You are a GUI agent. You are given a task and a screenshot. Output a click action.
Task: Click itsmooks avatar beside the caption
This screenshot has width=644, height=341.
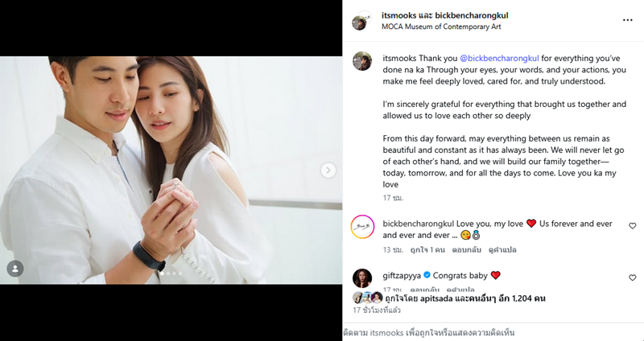362,62
